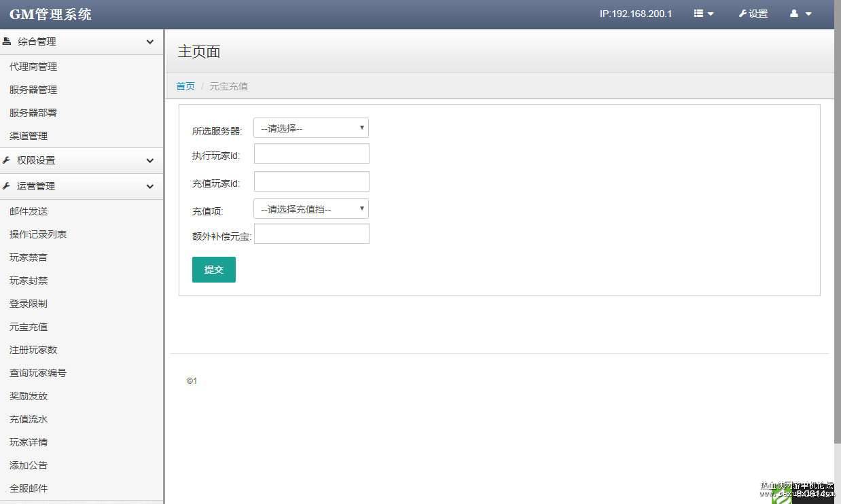Select 元宝充值 menu item
Screen dimensions: 841x504
(29, 327)
